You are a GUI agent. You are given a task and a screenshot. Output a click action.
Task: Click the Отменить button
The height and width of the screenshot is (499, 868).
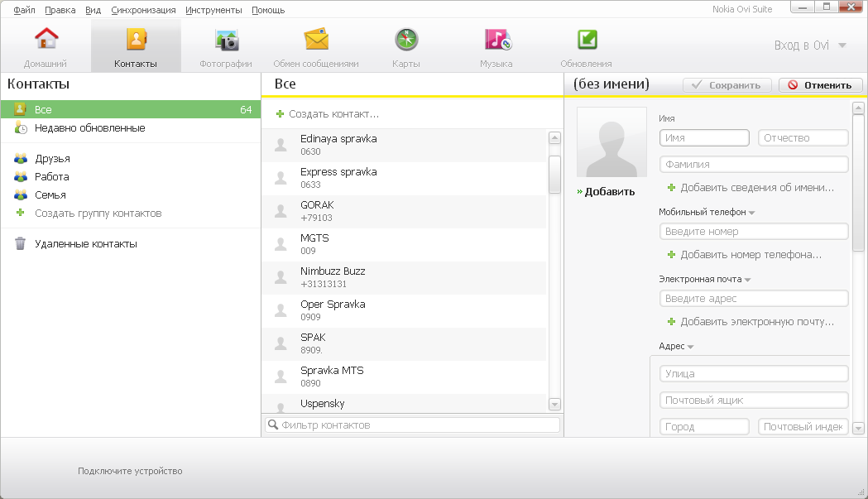pos(820,85)
